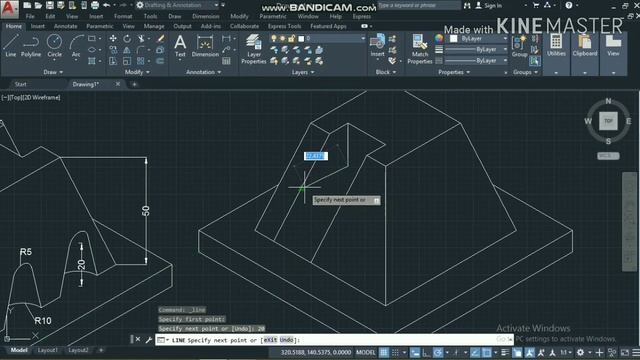Toggle lineweight display in status bar

pyautogui.click(x=505, y=352)
